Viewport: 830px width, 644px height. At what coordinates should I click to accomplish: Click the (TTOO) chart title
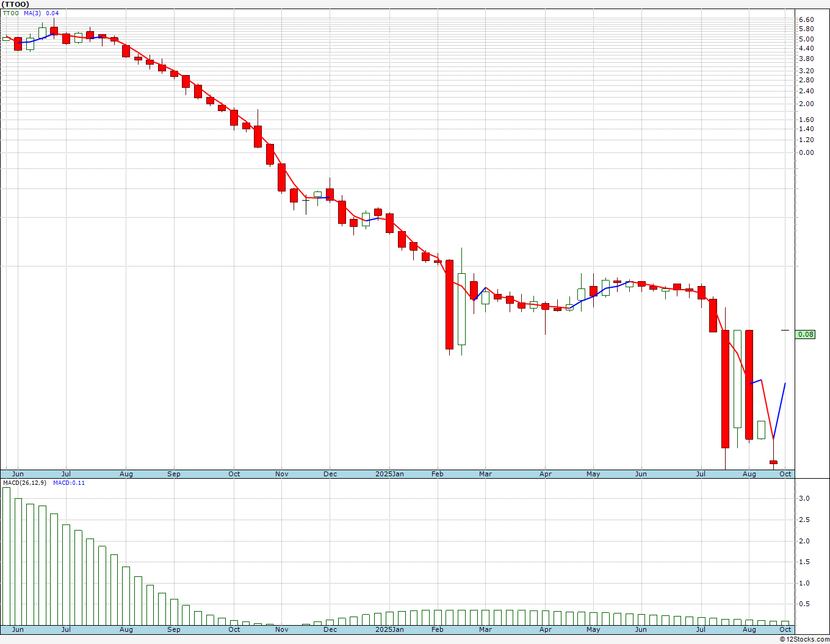tap(15, 4)
